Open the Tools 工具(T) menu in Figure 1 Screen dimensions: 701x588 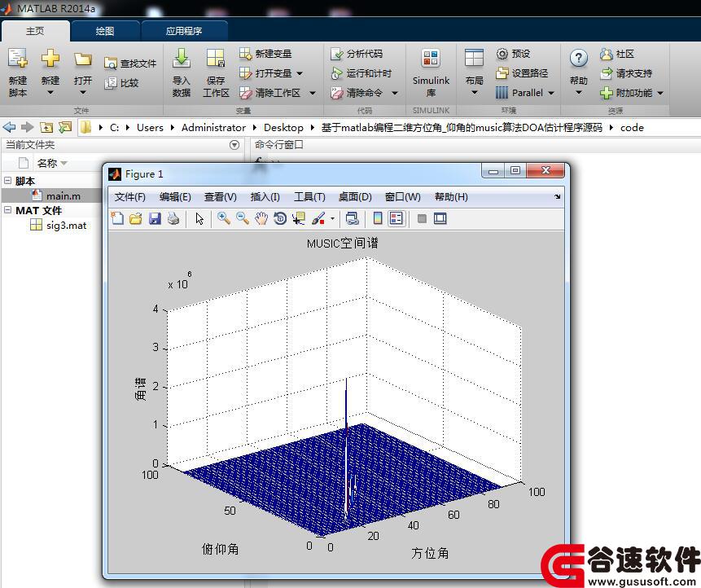pyautogui.click(x=309, y=197)
